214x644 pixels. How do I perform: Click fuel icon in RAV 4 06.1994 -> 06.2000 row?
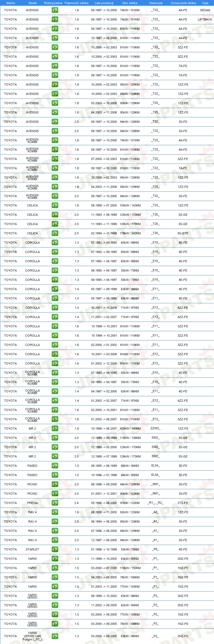(55, 521)
